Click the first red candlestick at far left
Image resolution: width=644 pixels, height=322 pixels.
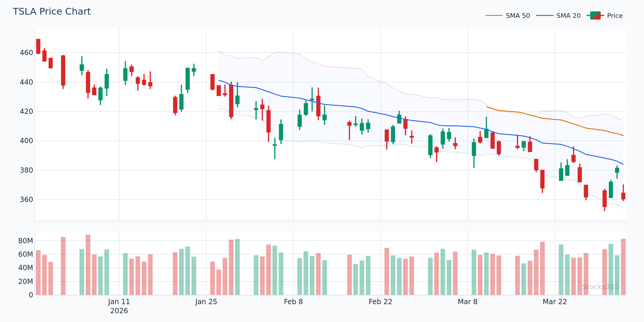click(x=38, y=46)
